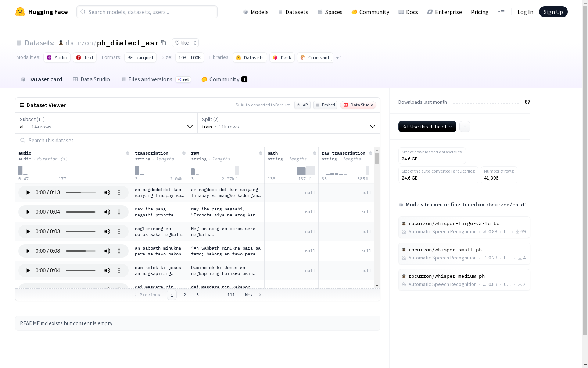This screenshot has width=588, height=368.
Task: Play the 0:08 audio clip
Action: [28, 251]
